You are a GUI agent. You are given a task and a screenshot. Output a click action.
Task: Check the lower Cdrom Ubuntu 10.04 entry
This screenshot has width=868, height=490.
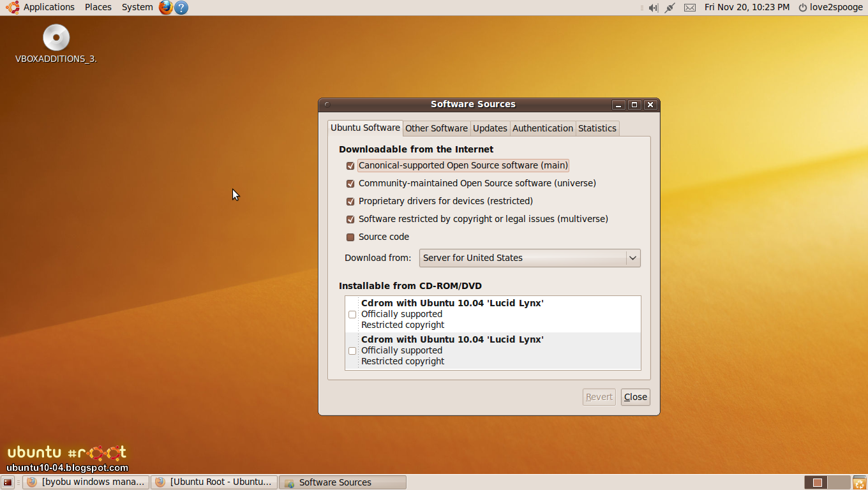(x=352, y=351)
